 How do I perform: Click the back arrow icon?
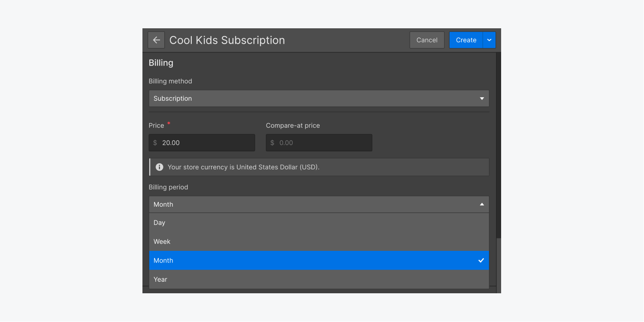(156, 40)
